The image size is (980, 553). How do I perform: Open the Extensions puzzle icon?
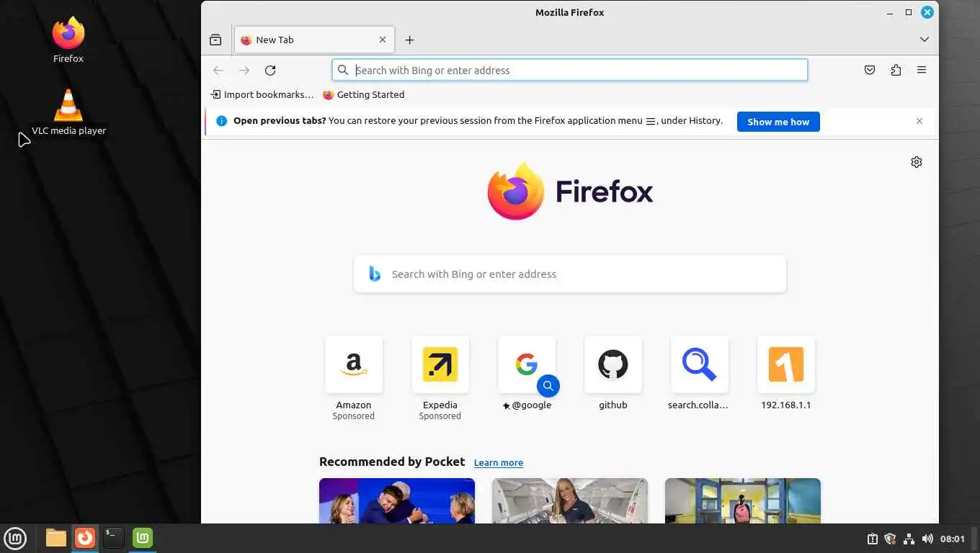point(896,70)
